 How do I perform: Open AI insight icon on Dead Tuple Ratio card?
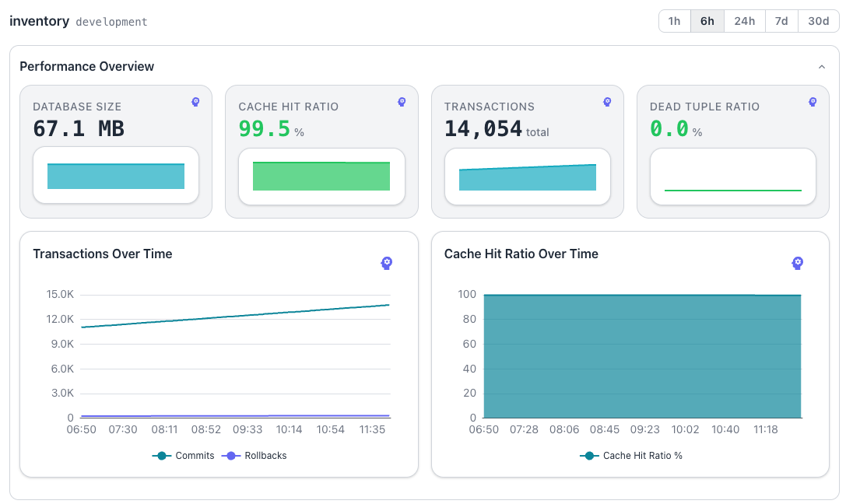813,102
